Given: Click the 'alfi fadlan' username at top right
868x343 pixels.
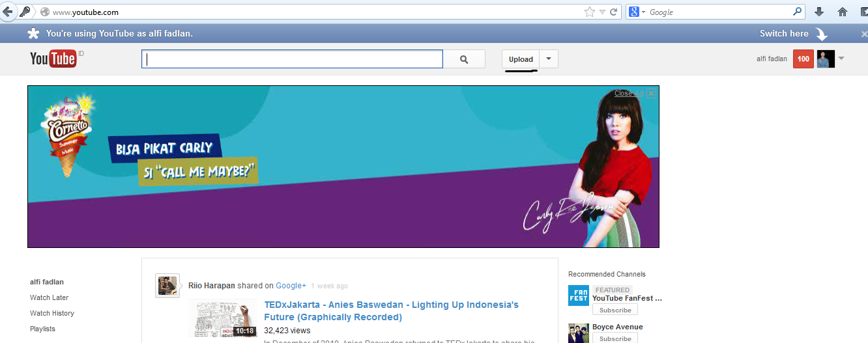Looking at the screenshot, I should pos(772,59).
